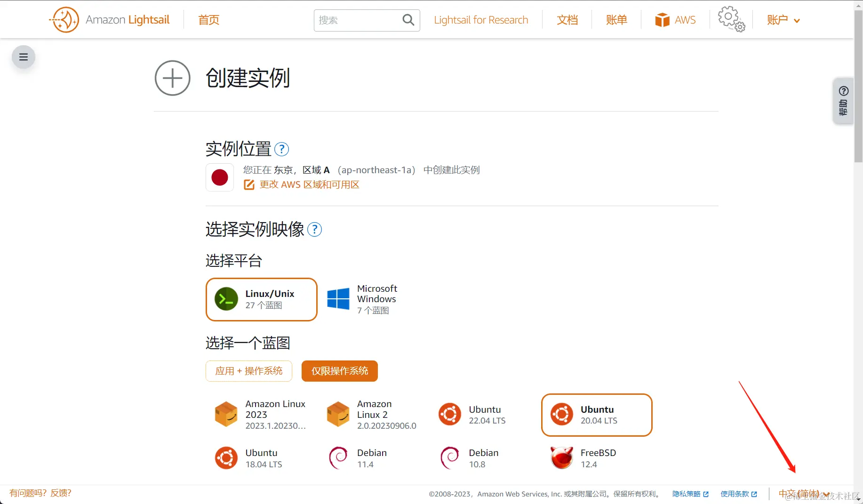The image size is (863, 504).
Task: Choose the Ubuntu 22.04 LTS blueprint
Action: click(x=485, y=415)
